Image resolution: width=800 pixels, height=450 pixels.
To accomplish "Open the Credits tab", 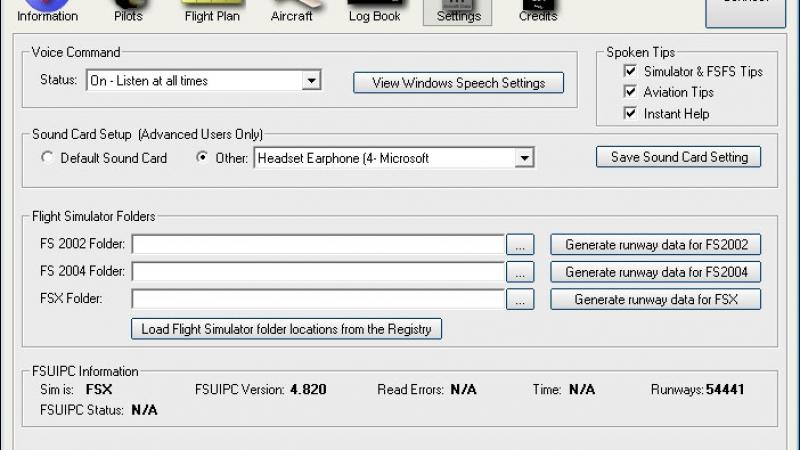I will pyautogui.click(x=538, y=12).
